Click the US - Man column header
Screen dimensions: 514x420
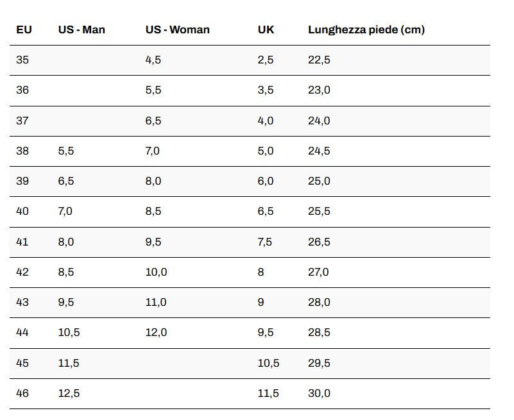[x=81, y=29]
